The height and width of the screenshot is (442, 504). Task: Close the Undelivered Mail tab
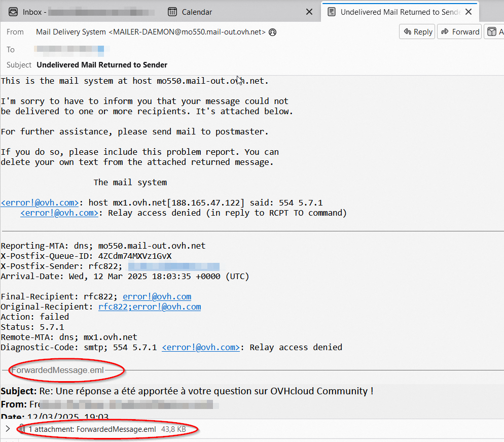pyautogui.click(x=468, y=12)
